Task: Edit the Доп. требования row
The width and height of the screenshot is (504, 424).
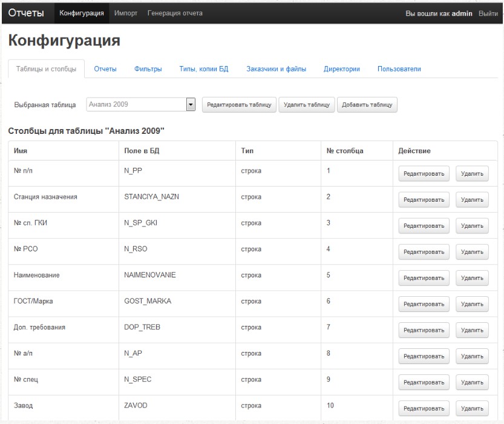Action: [424, 330]
